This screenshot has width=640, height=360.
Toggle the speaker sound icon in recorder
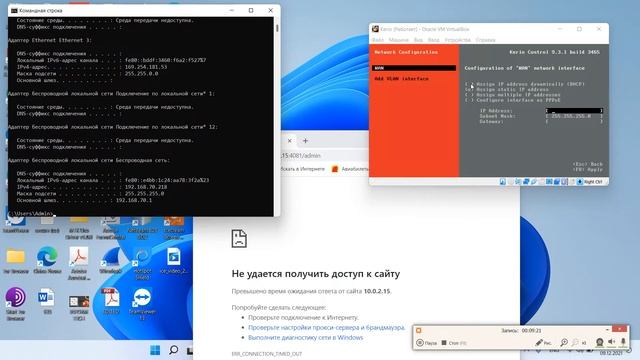(611, 342)
